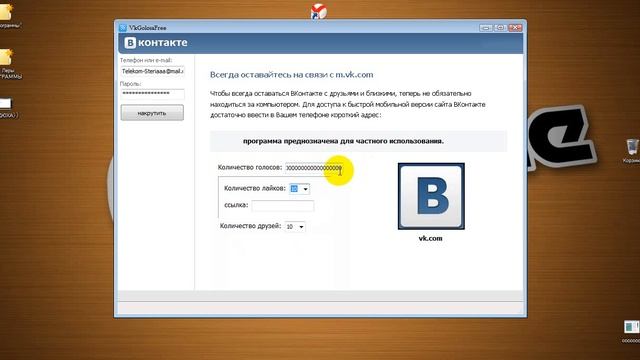Viewport: 640px width, 360px height.
Task: Click the Количество голосов input field
Action: [x=314, y=168]
